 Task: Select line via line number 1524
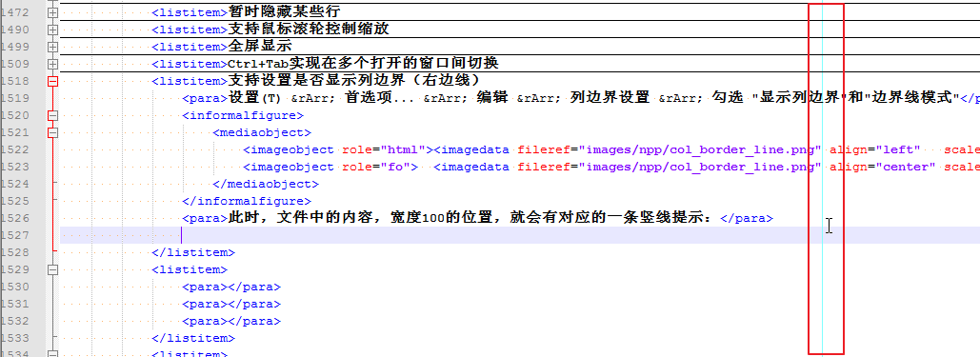(14, 184)
